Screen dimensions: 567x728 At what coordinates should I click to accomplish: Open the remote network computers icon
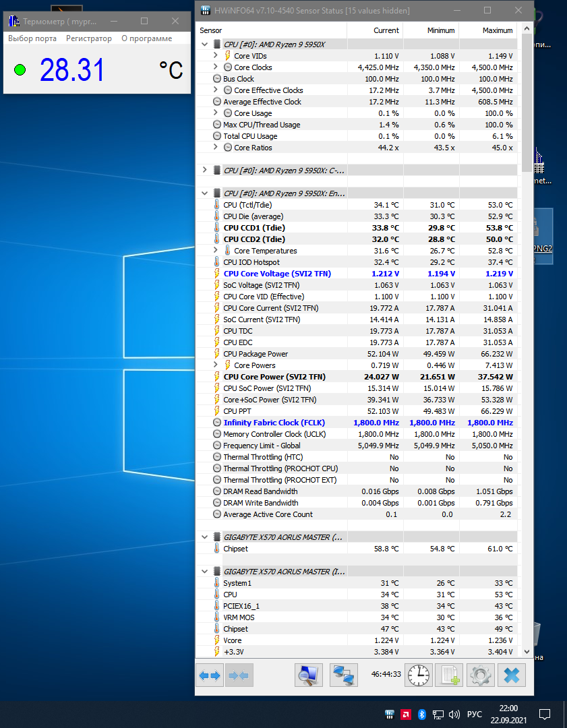344,675
